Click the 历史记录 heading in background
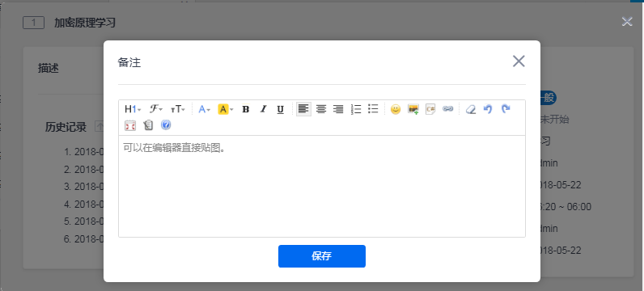The image size is (644, 291). (x=66, y=127)
